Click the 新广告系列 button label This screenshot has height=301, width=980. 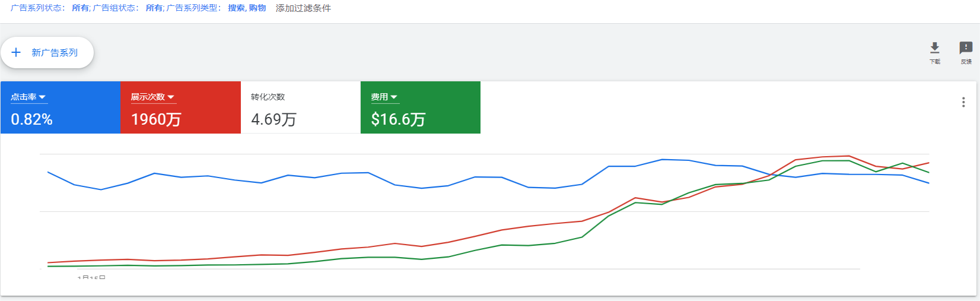coord(55,52)
